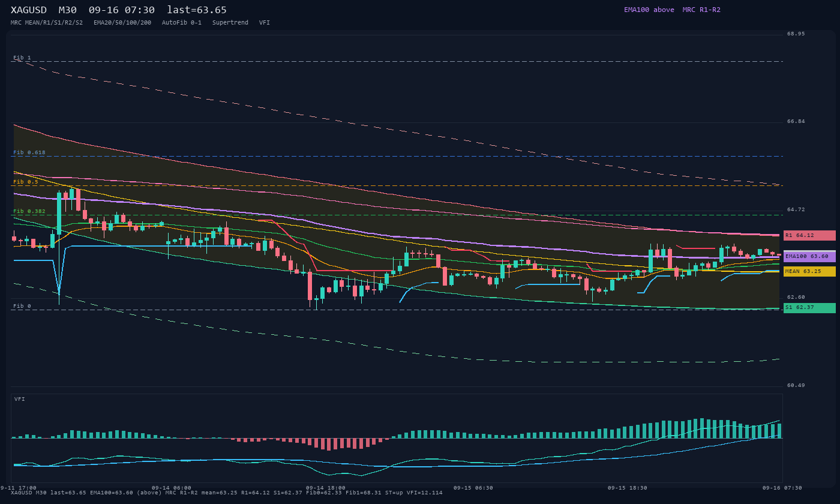Click the 'R1 64.12' price tag
Screen dimensions: 840x504
click(x=809, y=235)
